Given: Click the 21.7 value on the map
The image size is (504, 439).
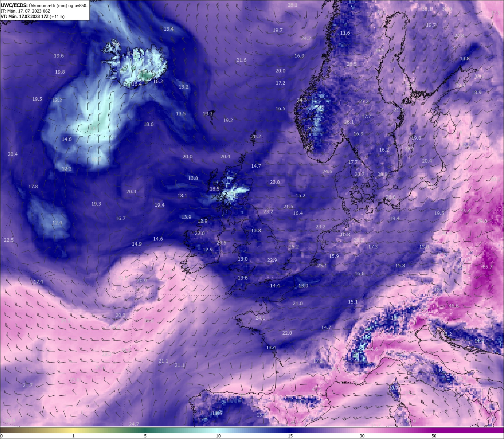Looking at the screenshot, I should [28, 385].
